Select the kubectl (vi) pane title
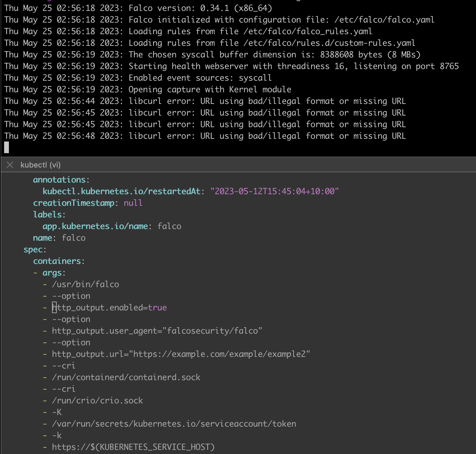Viewport: 476px width, 454px height. pos(40,165)
